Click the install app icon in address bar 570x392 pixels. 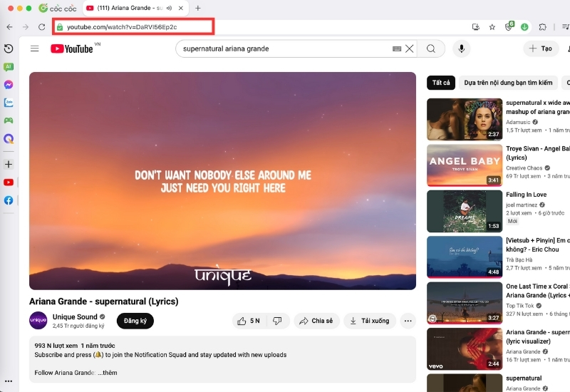(475, 27)
